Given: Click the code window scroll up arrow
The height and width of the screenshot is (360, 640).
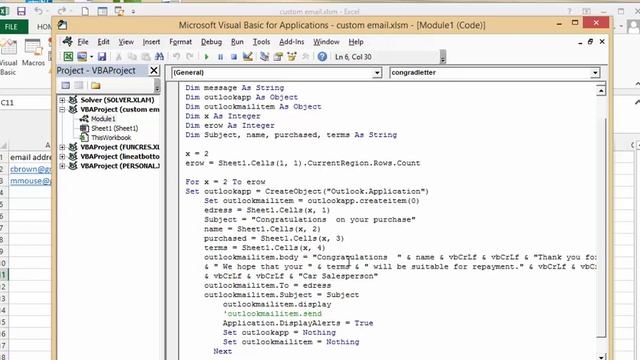Looking at the screenshot, I should pos(601,90).
